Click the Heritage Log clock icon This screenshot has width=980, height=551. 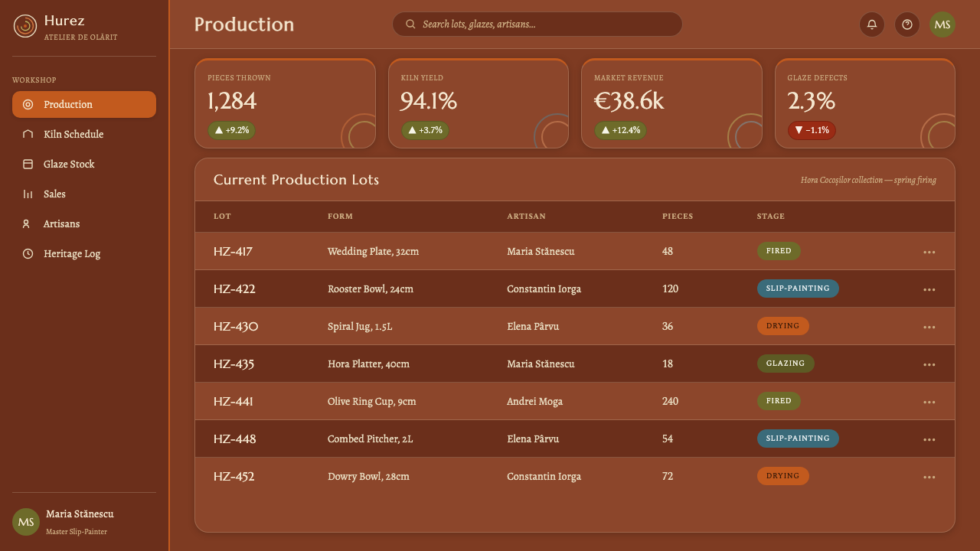tap(28, 254)
